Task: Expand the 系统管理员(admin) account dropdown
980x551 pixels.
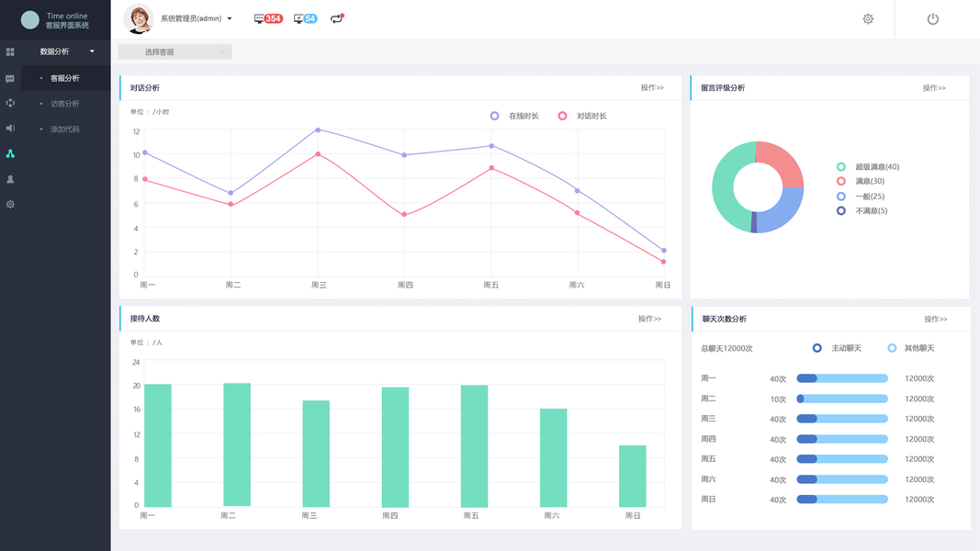Action: 197,18
